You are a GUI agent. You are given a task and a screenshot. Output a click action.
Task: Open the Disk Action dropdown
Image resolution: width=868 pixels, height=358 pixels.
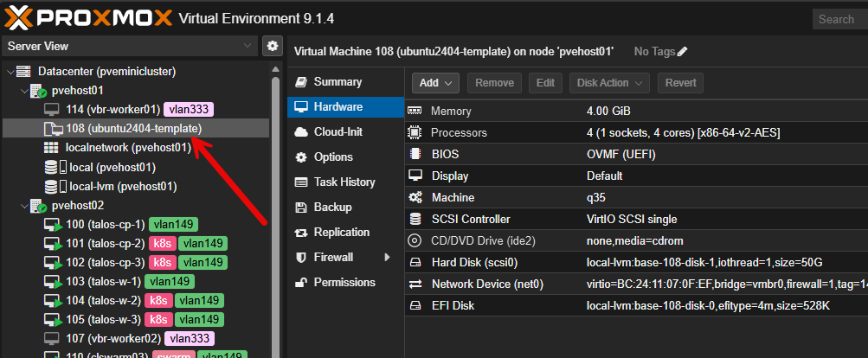tap(609, 83)
